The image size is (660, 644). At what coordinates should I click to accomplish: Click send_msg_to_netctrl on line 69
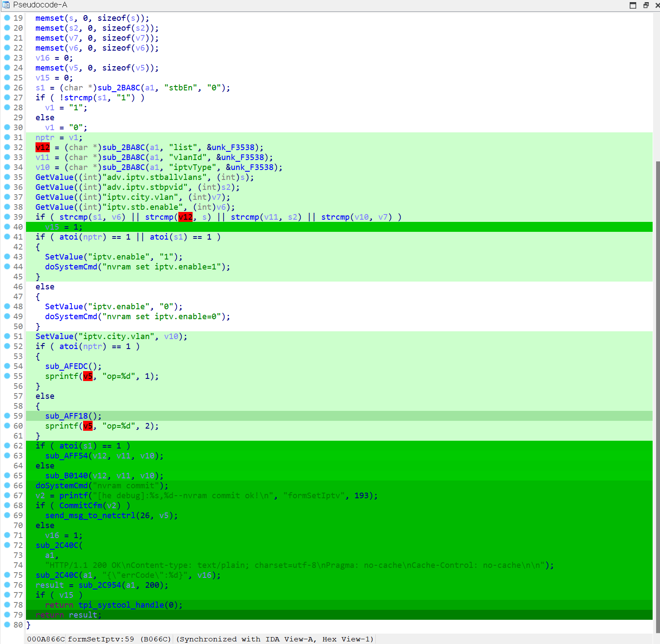coord(90,516)
